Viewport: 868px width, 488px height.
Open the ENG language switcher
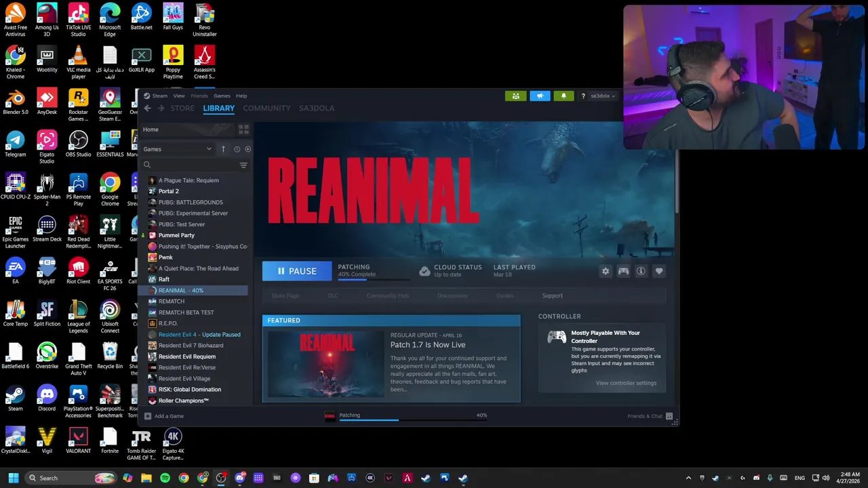coord(800,478)
